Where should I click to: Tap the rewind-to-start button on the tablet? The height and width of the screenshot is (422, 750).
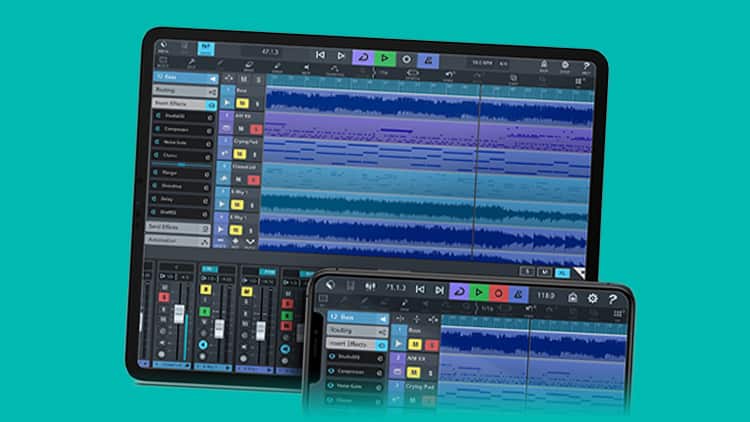[320, 55]
